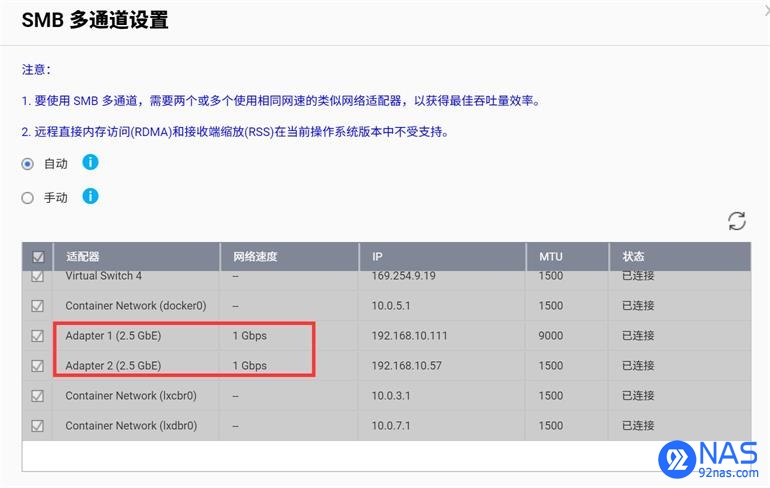Click the refresh adapter list icon
This screenshot has width=770, height=488.
[x=737, y=221]
